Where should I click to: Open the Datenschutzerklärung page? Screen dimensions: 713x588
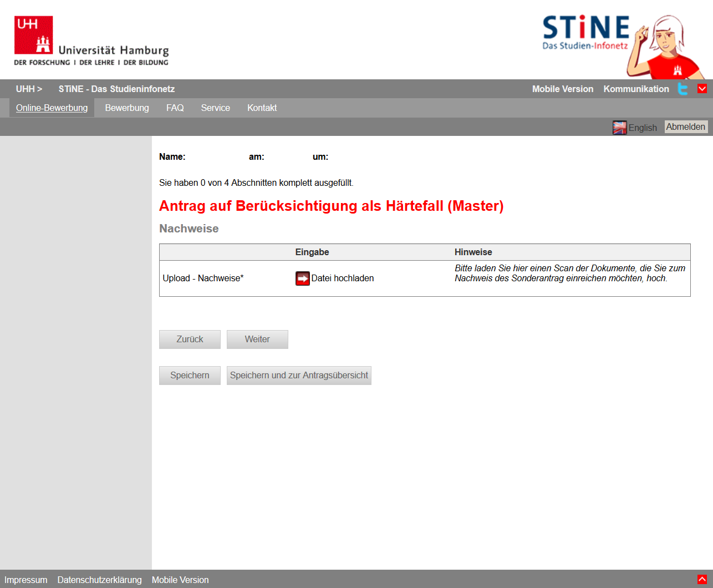[x=100, y=579]
